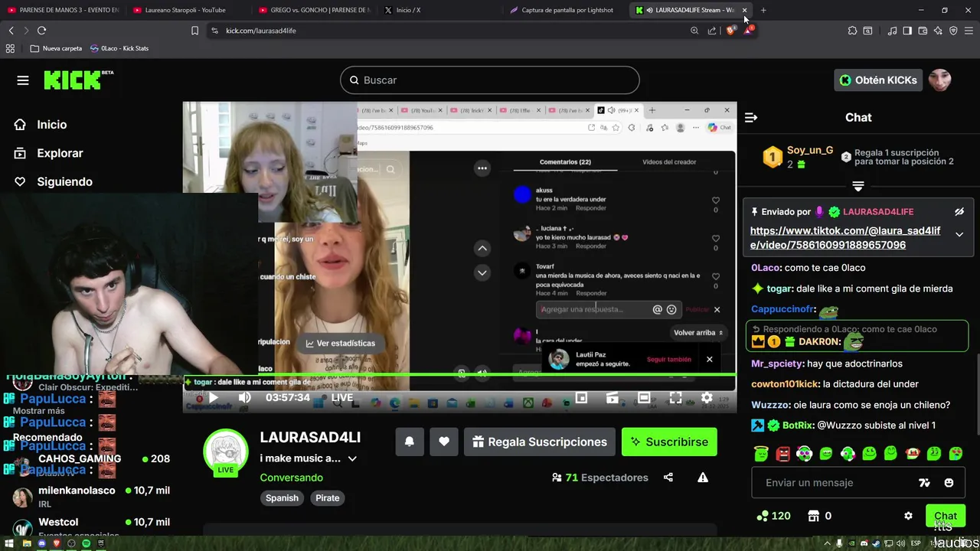Share the stream via share icon
Image resolution: width=980 pixels, height=551 pixels.
tap(668, 478)
